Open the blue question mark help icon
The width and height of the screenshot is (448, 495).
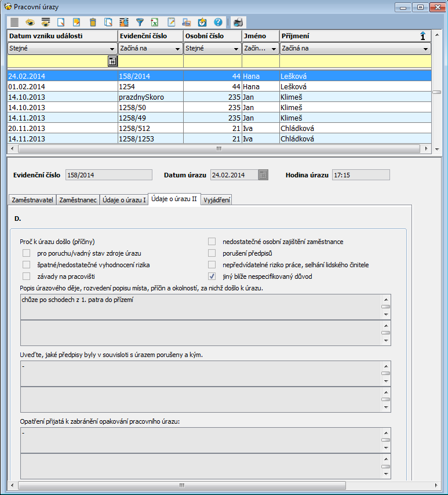(218, 23)
